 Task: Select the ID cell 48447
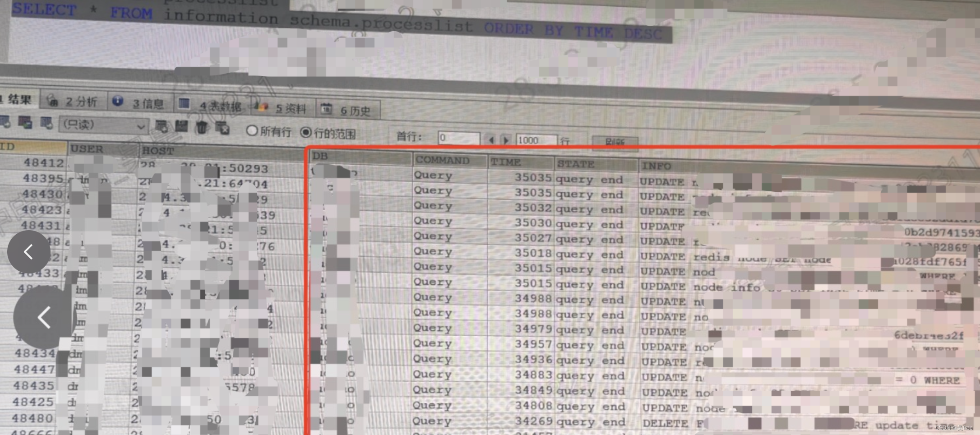(x=34, y=369)
